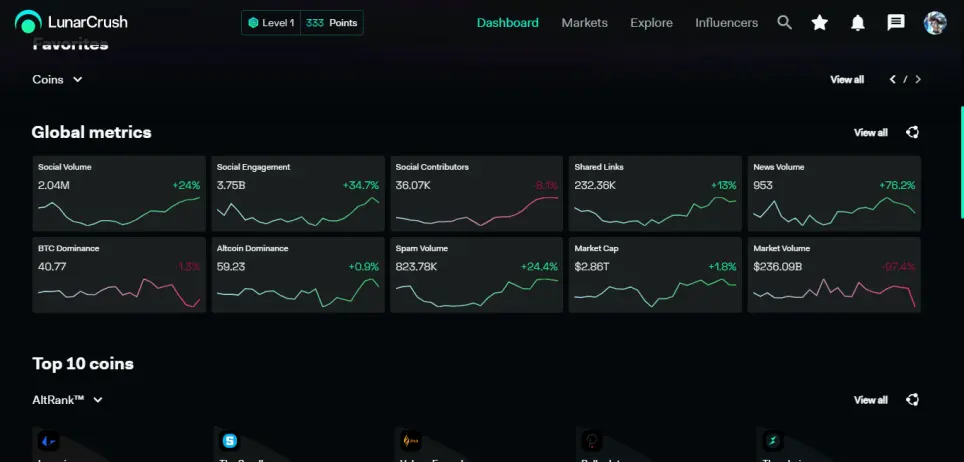
Task: Open favorites star icon in header
Action: tap(820, 23)
